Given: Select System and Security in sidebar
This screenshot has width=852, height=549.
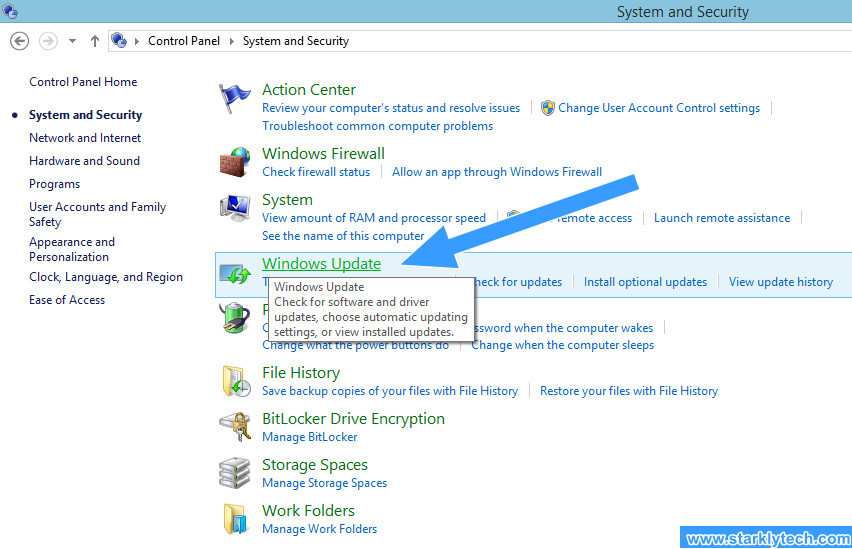Looking at the screenshot, I should 85,115.
